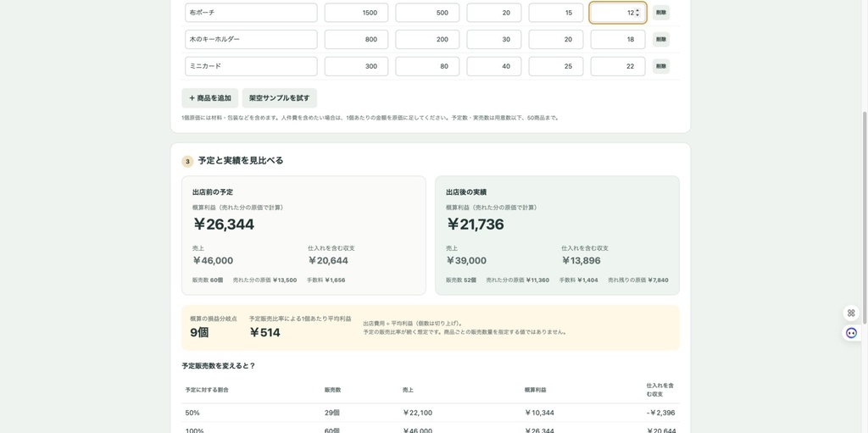
Task: Click the 販売数 52個 text
Action: [461, 280]
